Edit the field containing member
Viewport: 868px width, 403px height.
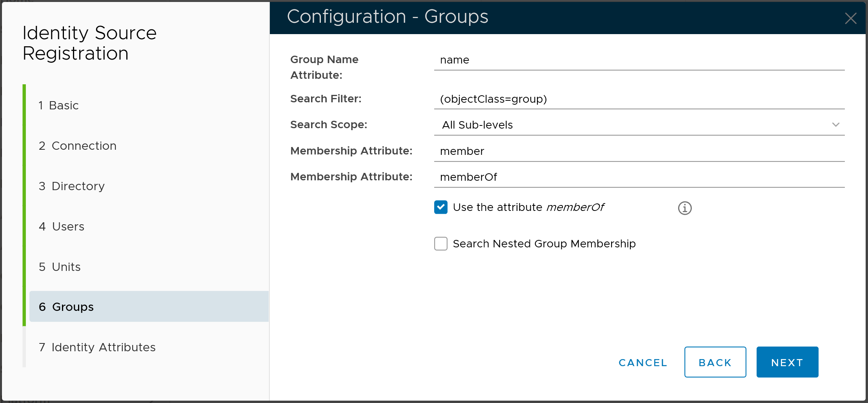point(639,151)
